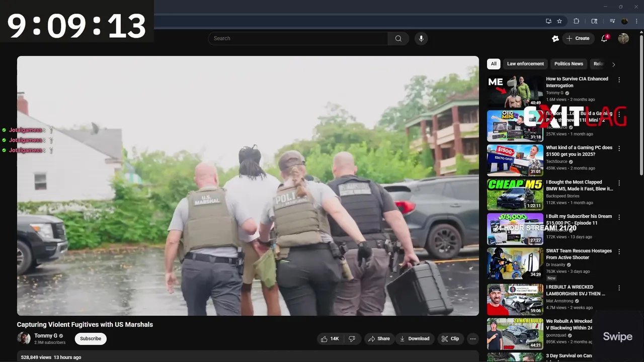644x362 pixels.
Task: Click the '2.9M subscribers' text
Action: (x=50, y=342)
